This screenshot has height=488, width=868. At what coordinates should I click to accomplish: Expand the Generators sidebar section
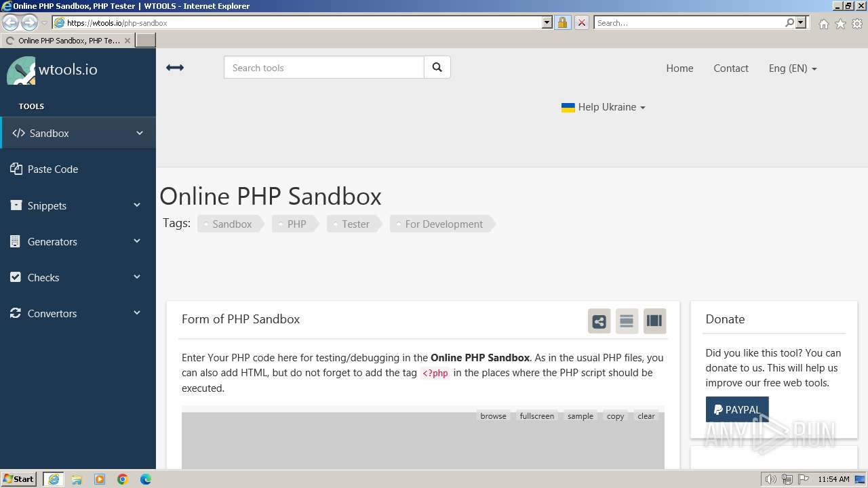137,241
